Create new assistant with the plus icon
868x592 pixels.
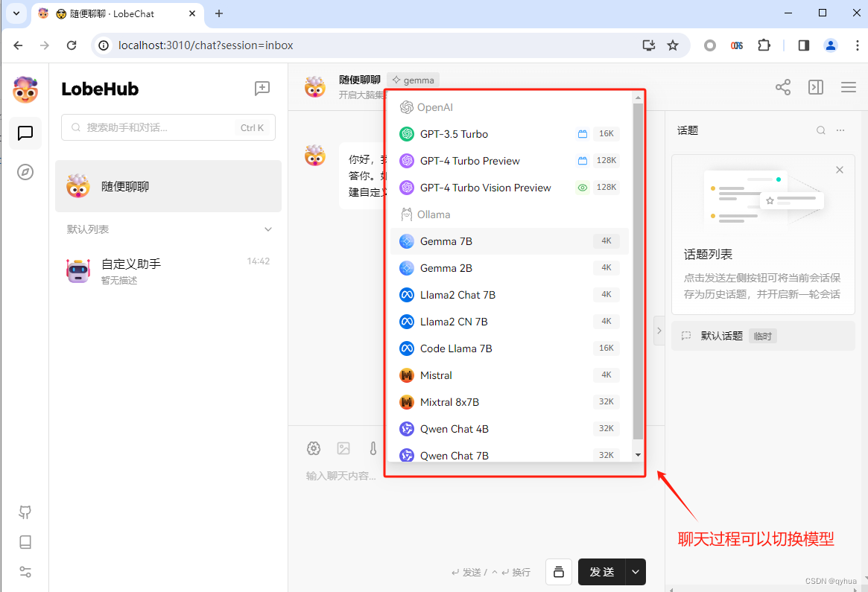(x=262, y=89)
